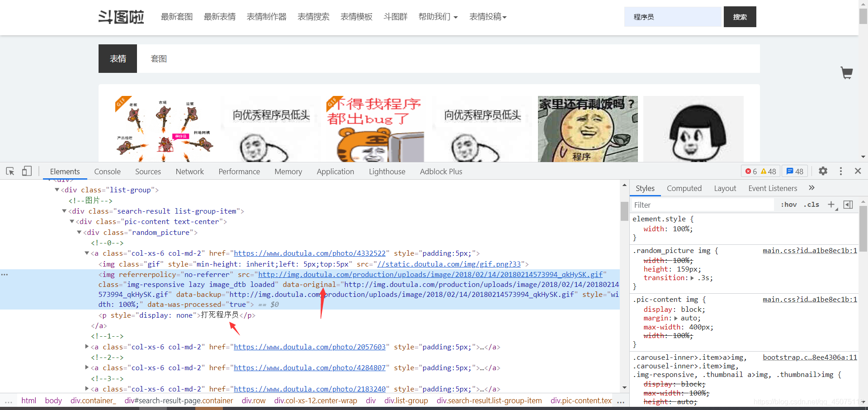Image resolution: width=868 pixels, height=410 pixels.
Task: Collapse the search-result list-group-item node
Action: click(x=64, y=211)
